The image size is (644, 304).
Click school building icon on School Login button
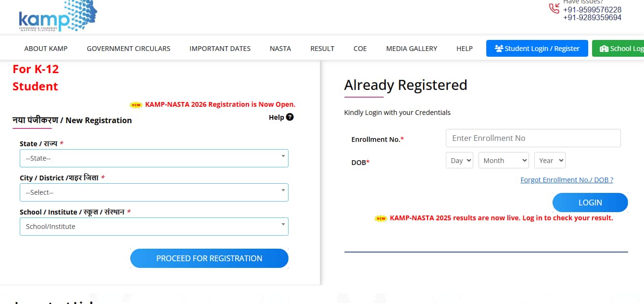pyautogui.click(x=604, y=49)
